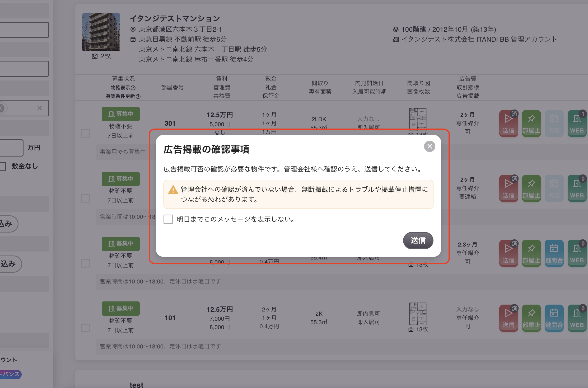This screenshot has width=588, height=388.
Task: Click the 送信 button in the dialog
Action: tap(418, 240)
